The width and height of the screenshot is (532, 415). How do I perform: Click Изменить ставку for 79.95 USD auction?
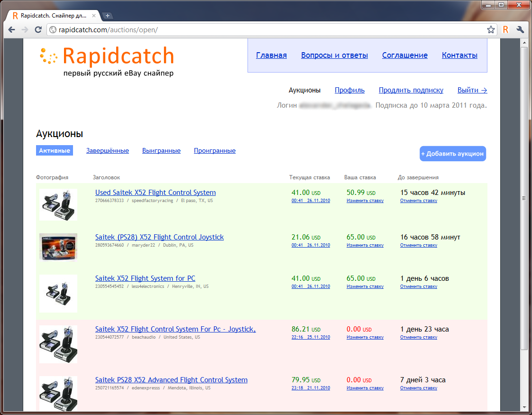pos(365,388)
